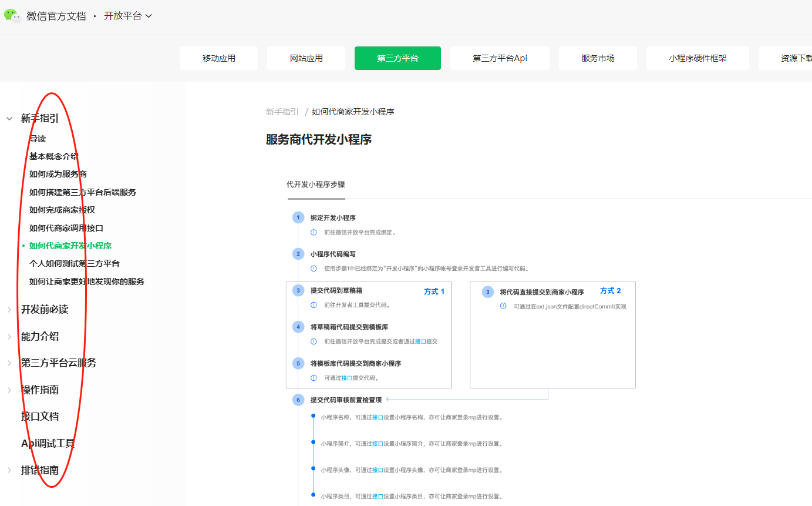Open 个人如何测试第三方平台 page
The image size is (812, 506).
pos(75,263)
